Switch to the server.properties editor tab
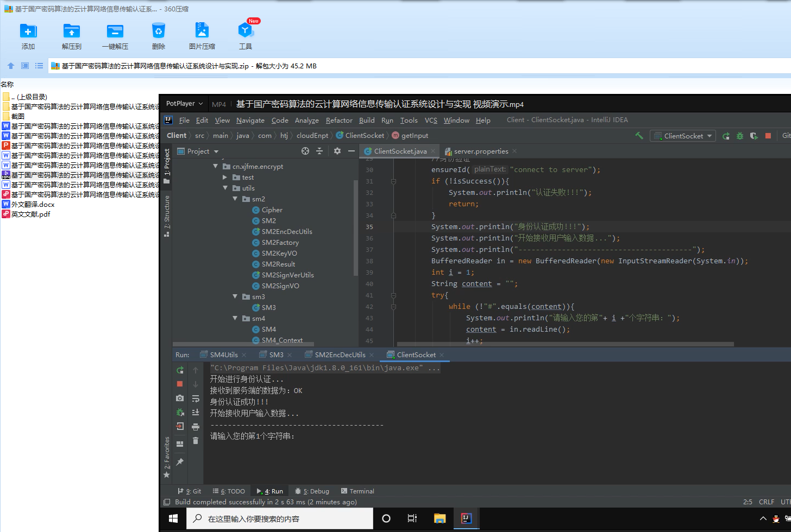Viewport: 791px width, 532px height. point(480,151)
